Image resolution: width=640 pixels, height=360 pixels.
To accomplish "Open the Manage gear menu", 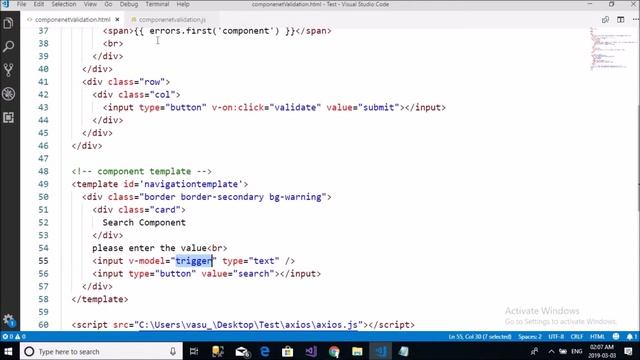I will click(x=8, y=320).
